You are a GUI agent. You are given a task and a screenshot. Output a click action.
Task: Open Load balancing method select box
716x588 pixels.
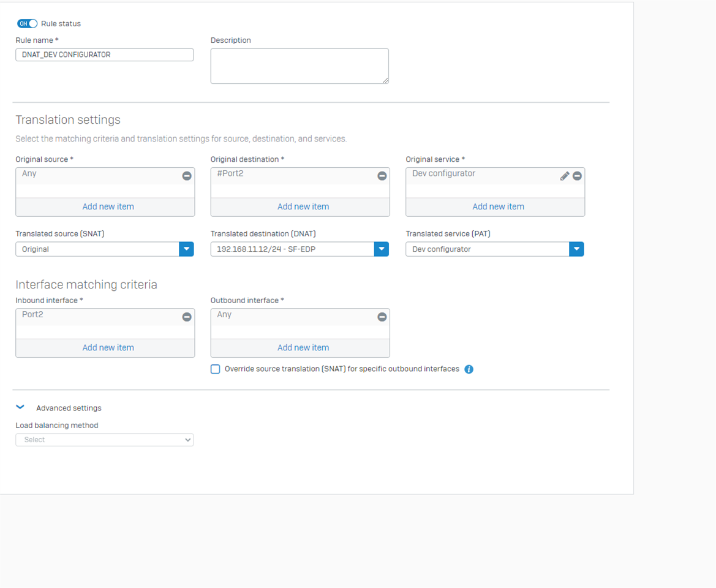click(105, 440)
